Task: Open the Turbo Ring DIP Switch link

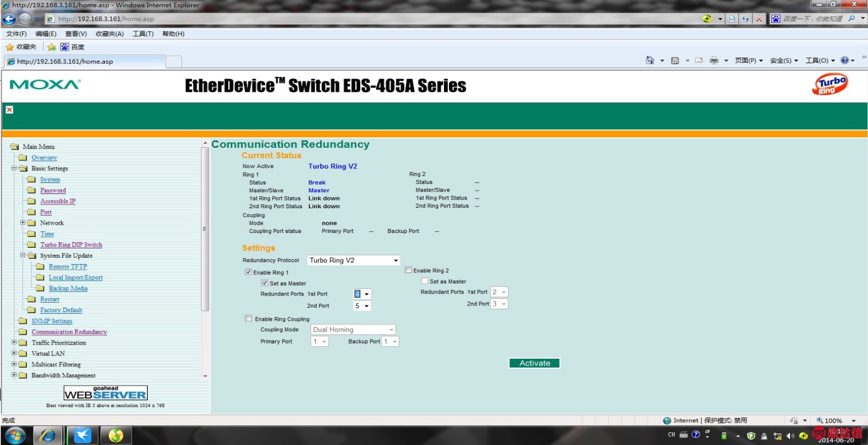Action: 71,245
